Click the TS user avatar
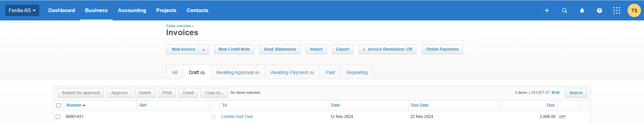 click(634, 10)
